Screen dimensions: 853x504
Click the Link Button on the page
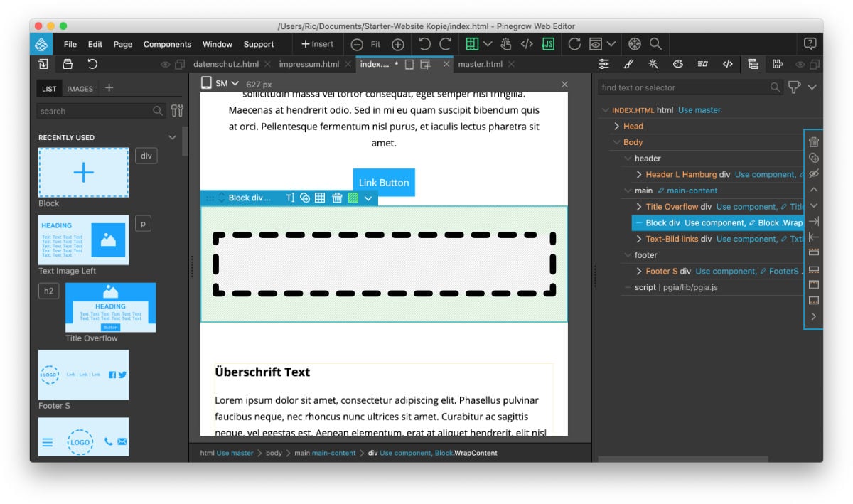[383, 183]
